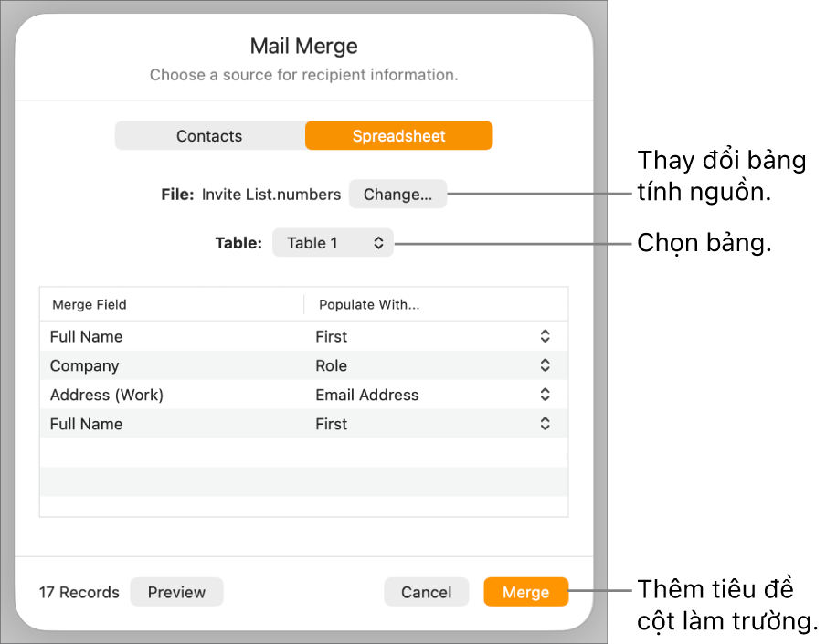Click the 17 Records label
This screenshot has height=644, width=826.
coord(79,592)
